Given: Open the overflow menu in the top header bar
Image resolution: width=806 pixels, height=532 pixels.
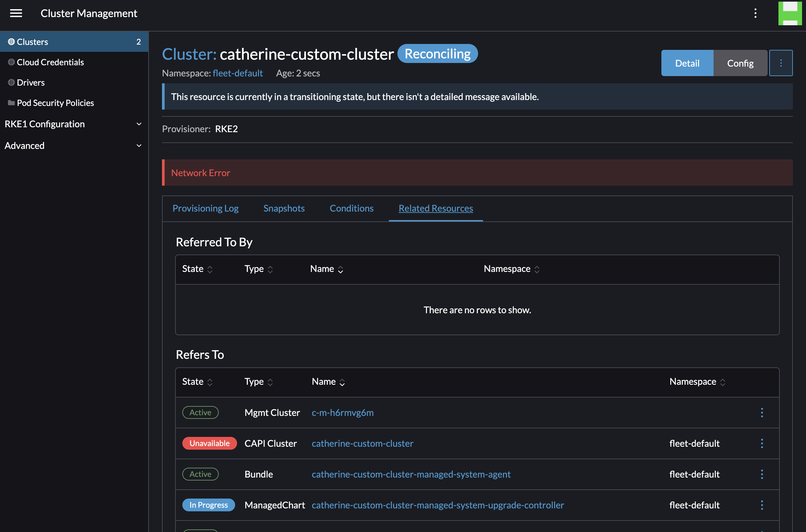Looking at the screenshot, I should 755,13.
